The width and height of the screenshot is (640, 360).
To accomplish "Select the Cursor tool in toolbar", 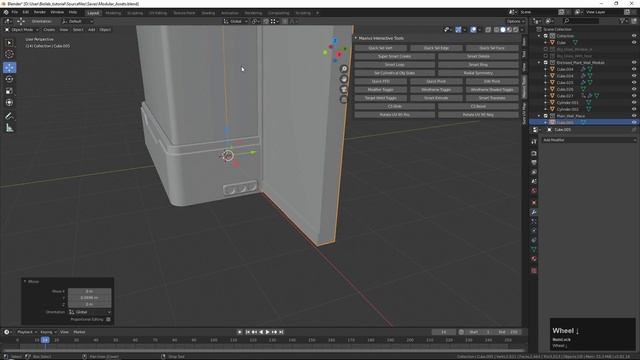I will (x=9, y=54).
